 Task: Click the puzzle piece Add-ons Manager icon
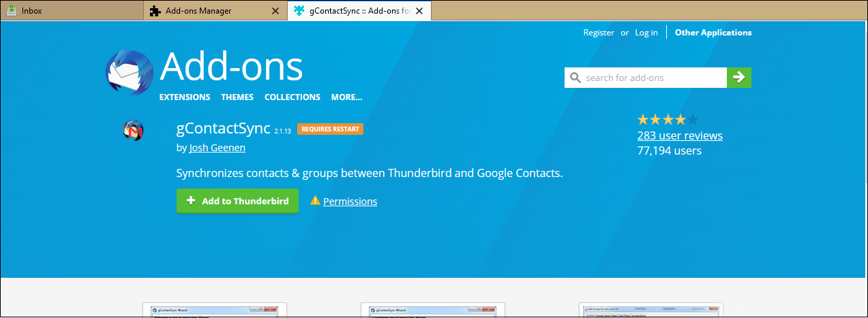(x=155, y=11)
